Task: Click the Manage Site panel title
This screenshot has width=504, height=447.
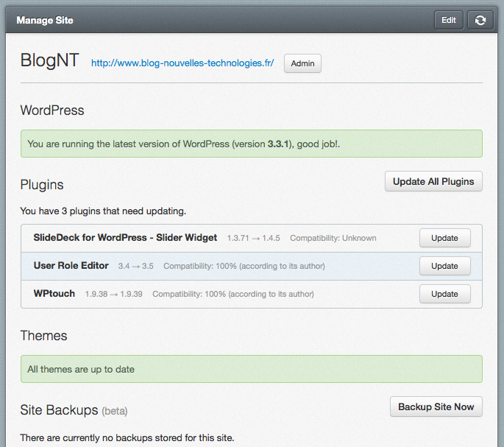Action: point(45,21)
